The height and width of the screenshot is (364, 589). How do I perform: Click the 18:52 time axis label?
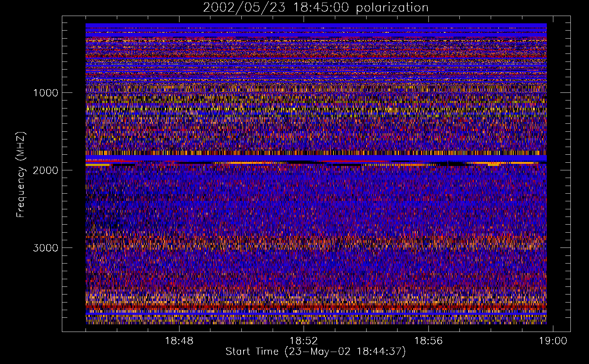pyautogui.click(x=304, y=341)
